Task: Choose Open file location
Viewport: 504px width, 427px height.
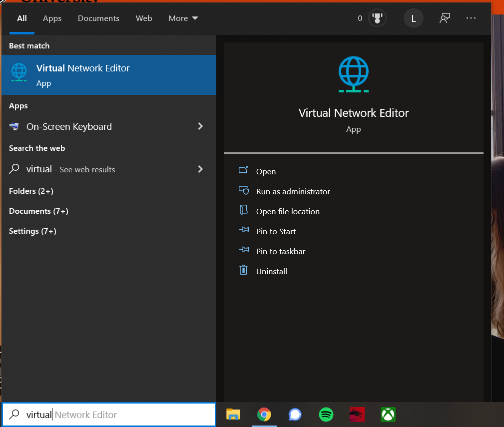Action: tap(288, 211)
